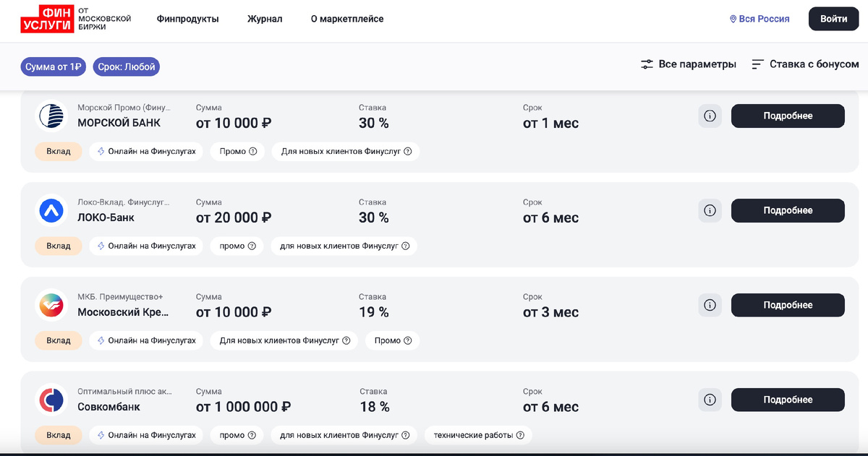868x456 pixels.
Task: Click Онлайн на Финуслугах tag in ЛОКО-Банк card
Action: pos(146,246)
